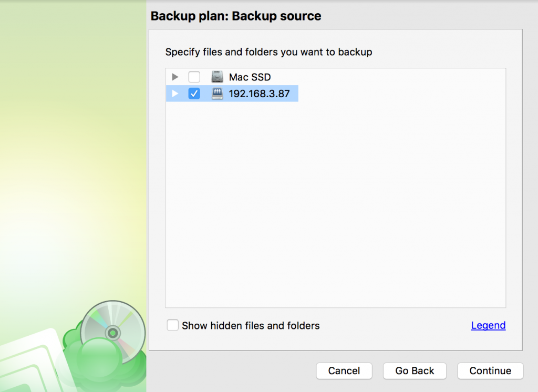Click the Go Back button
Image resolution: width=538 pixels, height=392 pixels.
pyautogui.click(x=415, y=370)
